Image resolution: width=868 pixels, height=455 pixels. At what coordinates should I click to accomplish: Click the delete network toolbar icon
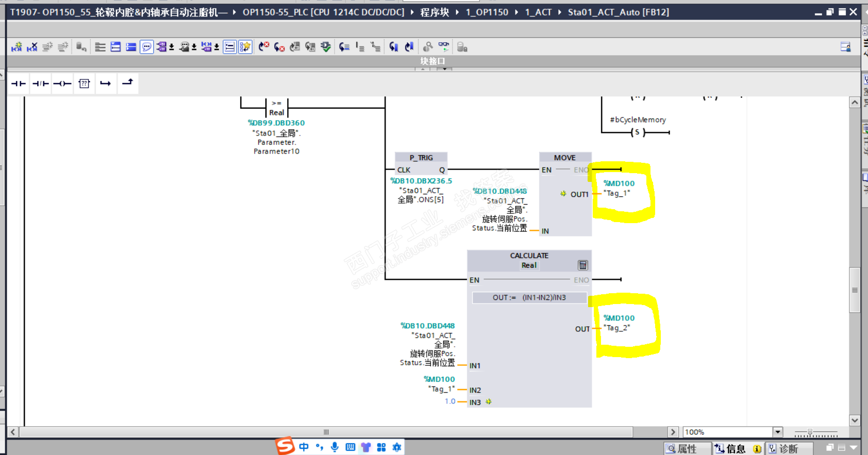point(32,47)
